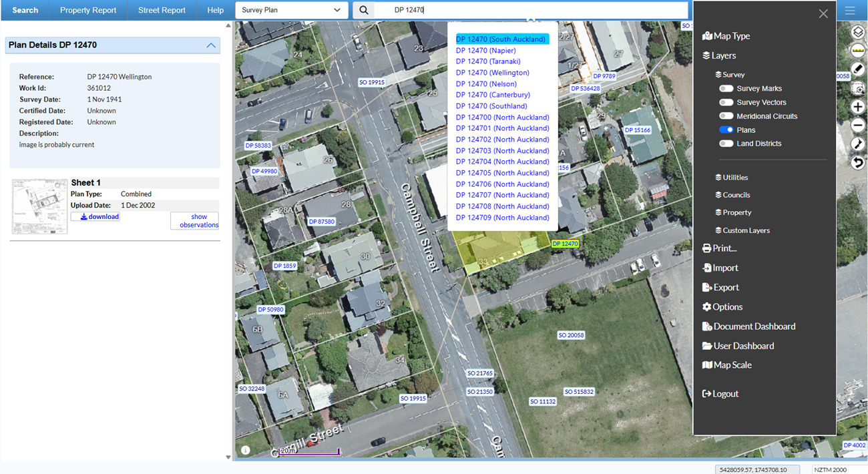Click the layers stack tool button
The height and width of the screenshot is (474, 868).
coord(858,32)
